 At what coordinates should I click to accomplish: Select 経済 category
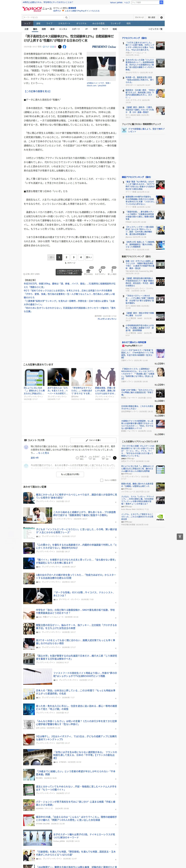tap(52, 29)
